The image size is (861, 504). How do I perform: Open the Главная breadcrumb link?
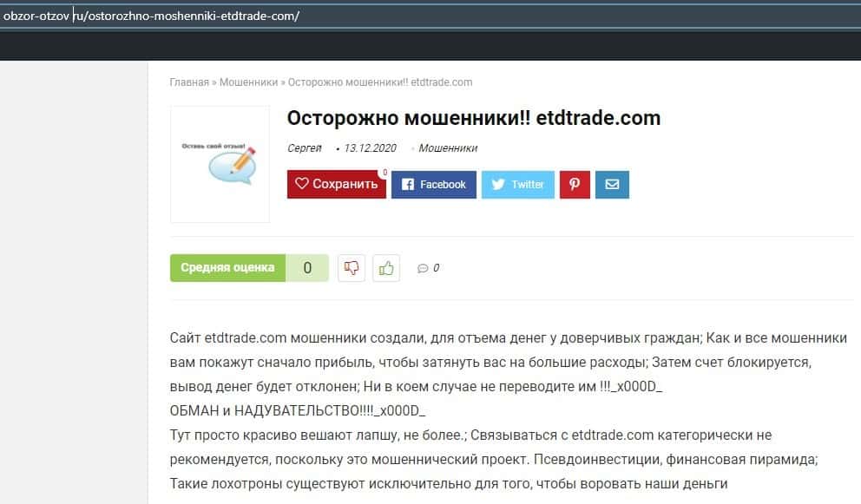pyautogui.click(x=189, y=82)
